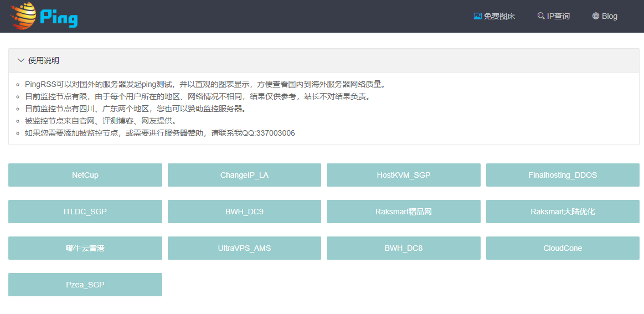Open ChangeIP_LA ping results
Viewport: 644px width, 314px height.
[x=244, y=175]
